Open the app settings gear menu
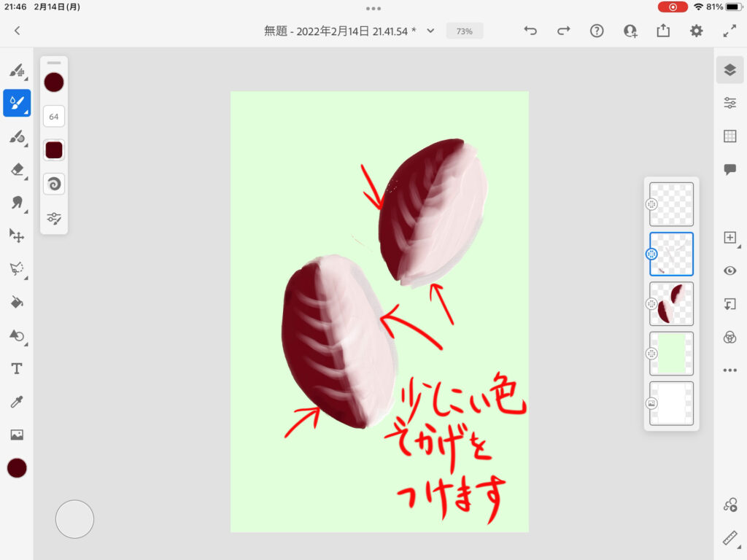The height and width of the screenshot is (560, 747). point(697,31)
